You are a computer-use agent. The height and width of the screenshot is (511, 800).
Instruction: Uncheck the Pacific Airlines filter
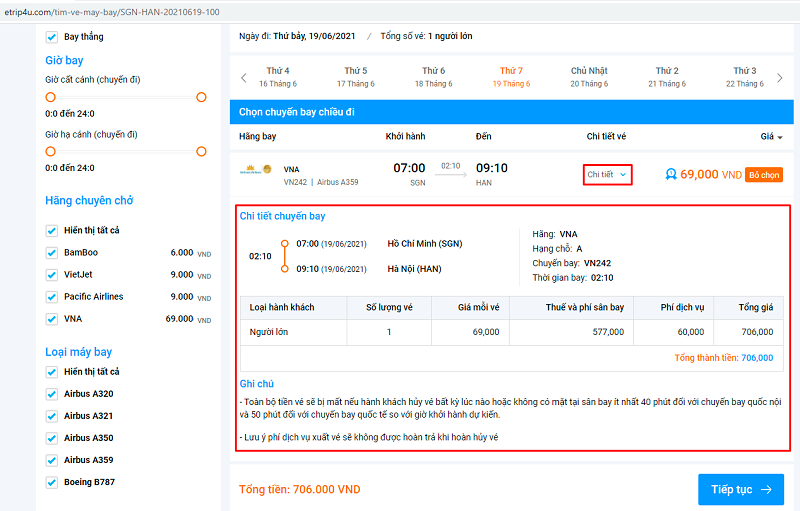click(x=52, y=297)
